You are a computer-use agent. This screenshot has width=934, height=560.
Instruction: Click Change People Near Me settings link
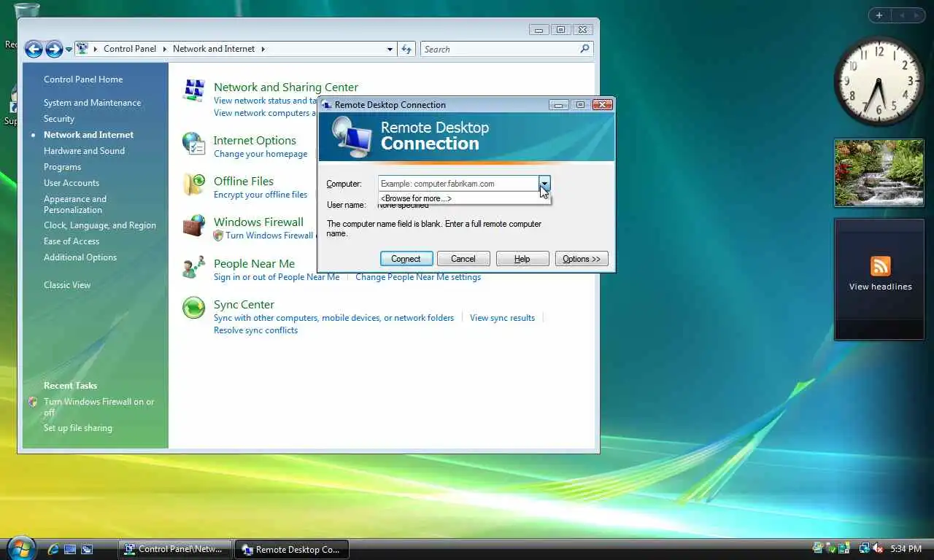click(x=418, y=277)
